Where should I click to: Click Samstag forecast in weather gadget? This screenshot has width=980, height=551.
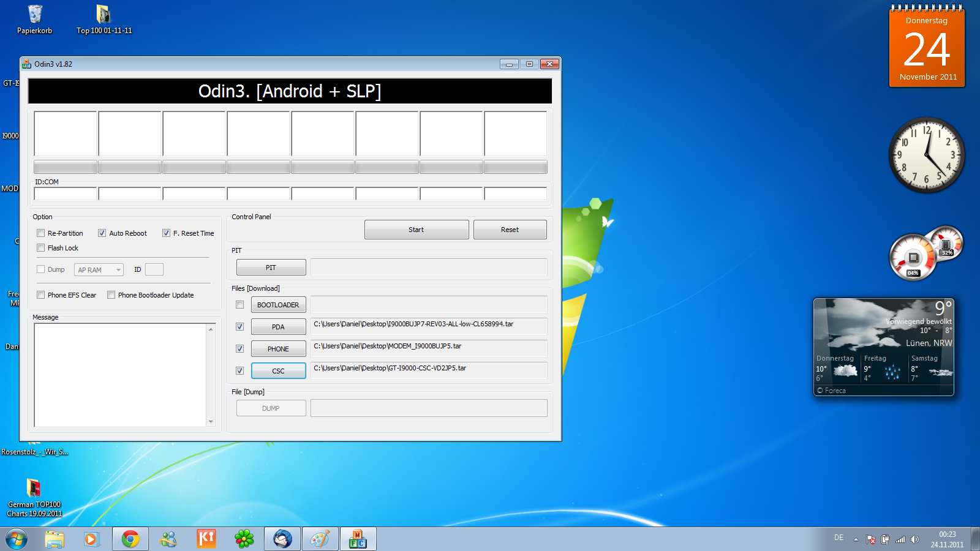click(931, 369)
